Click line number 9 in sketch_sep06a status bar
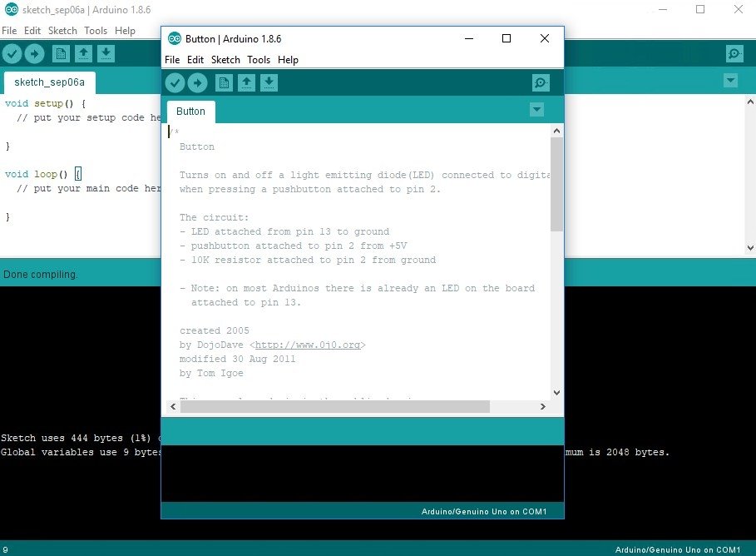The height and width of the screenshot is (556, 756). point(5,549)
